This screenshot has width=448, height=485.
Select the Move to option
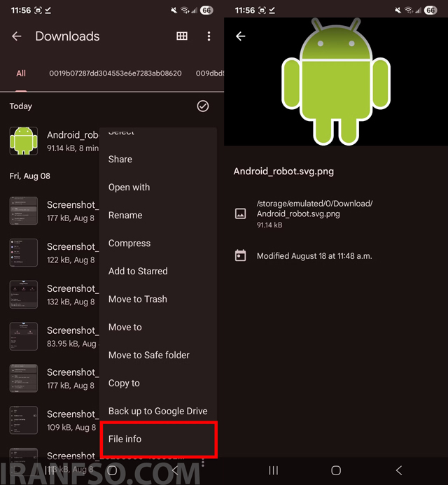125,328
